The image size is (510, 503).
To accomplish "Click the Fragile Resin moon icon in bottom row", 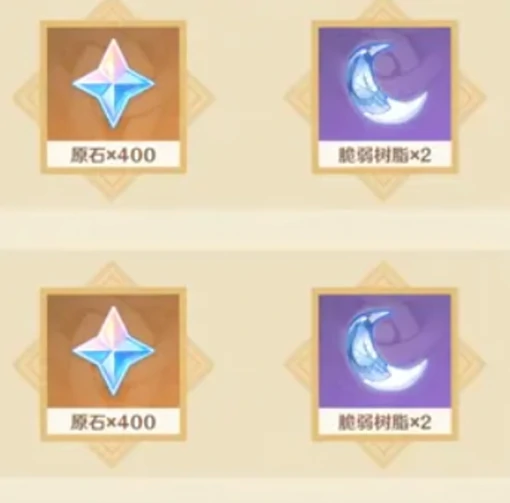I will coord(387,351).
